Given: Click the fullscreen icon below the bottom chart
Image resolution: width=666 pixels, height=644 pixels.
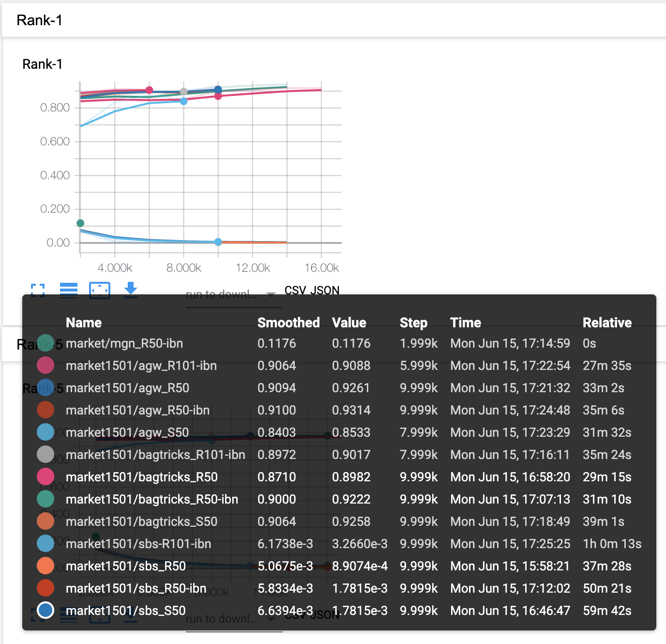Looking at the screenshot, I should click(x=39, y=617).
